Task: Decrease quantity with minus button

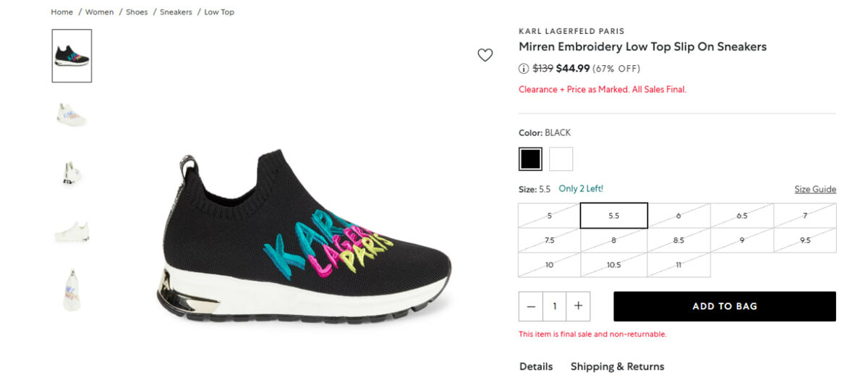Action: point(531,306)
